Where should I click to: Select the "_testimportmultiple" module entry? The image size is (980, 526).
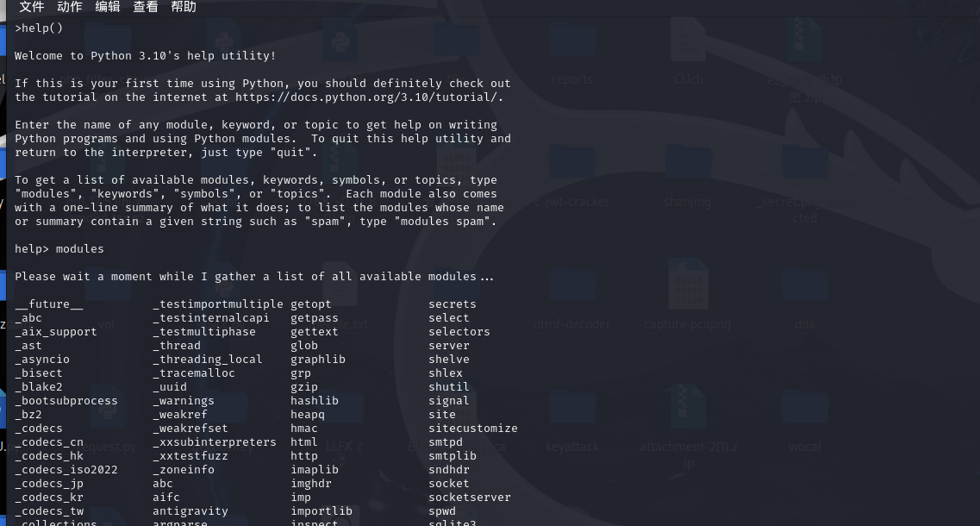[218, 304]
